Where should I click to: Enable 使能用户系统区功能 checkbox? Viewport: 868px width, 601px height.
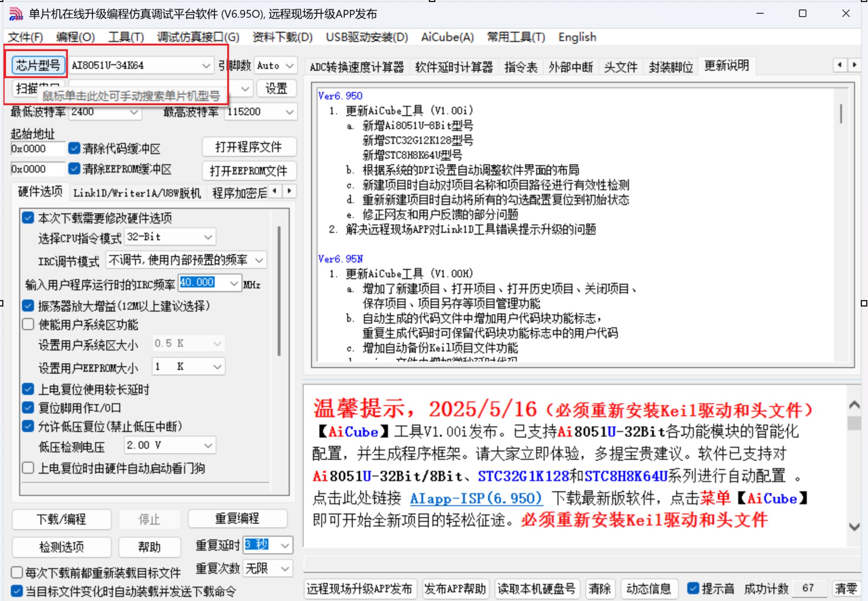tap(28, 324)
